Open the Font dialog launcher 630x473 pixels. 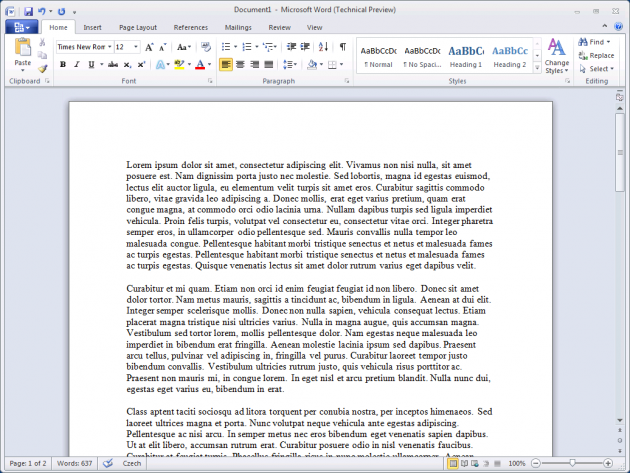pos(210,81)
